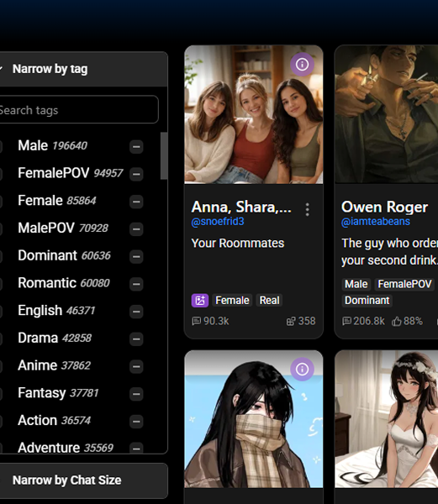Exclude the Dominant tag with its minus button
Screen dimensions: 438x504
pyautogui.click(x=136, y=256)
